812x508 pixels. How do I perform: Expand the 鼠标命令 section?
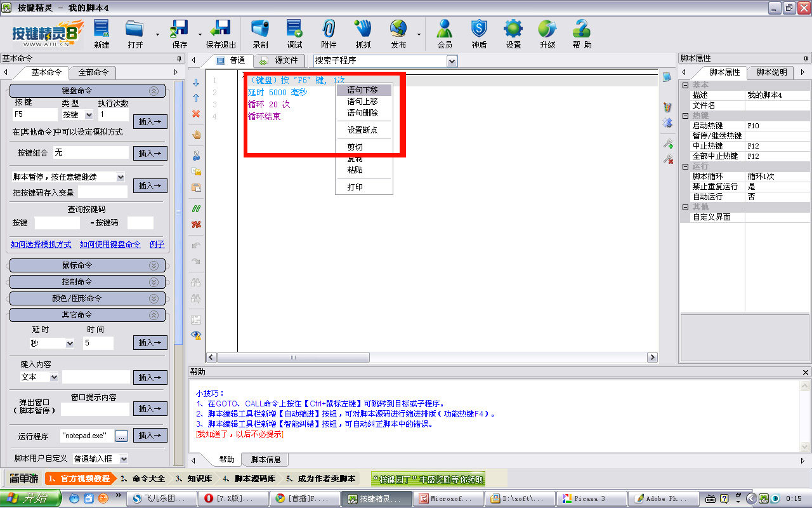pos(87,265)
